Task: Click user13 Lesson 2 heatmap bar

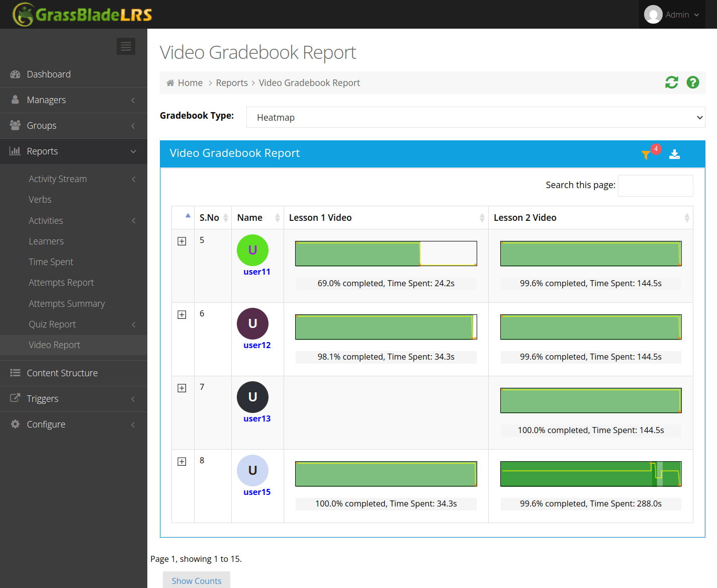Action: pyautogui.click(x=591, y=400)
